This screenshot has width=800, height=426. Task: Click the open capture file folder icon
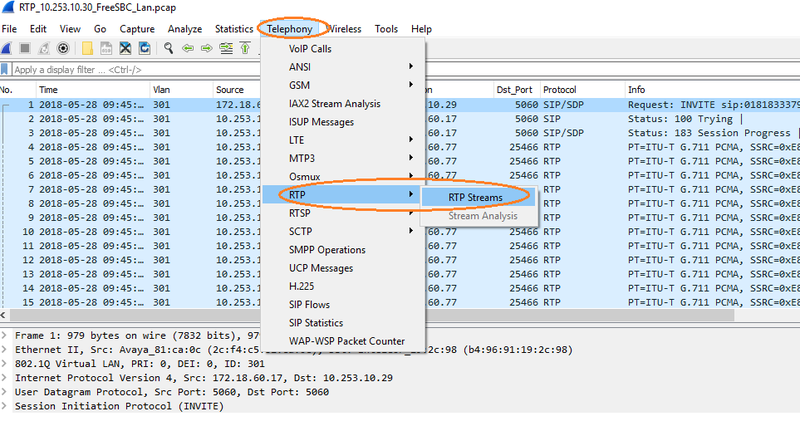(x=87, y=48)
